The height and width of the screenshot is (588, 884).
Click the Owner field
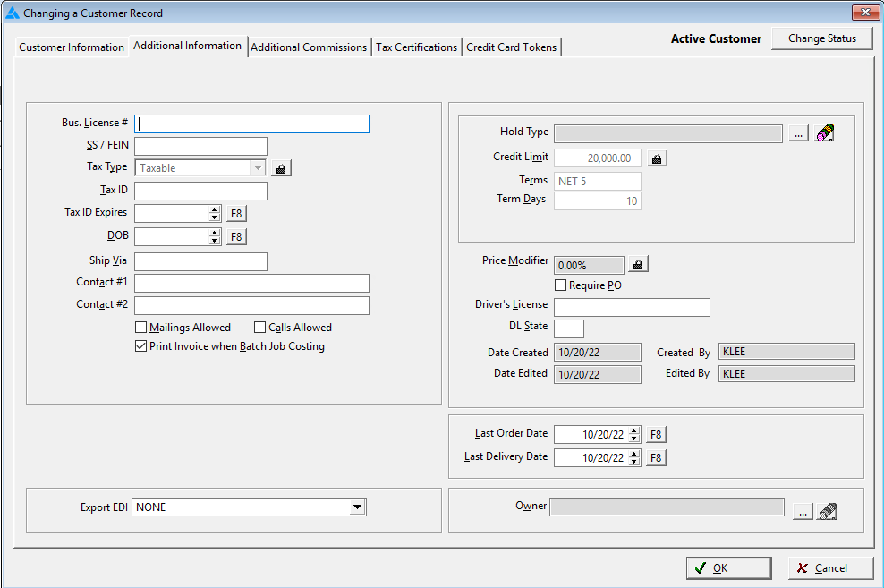[x=667, y=507]
